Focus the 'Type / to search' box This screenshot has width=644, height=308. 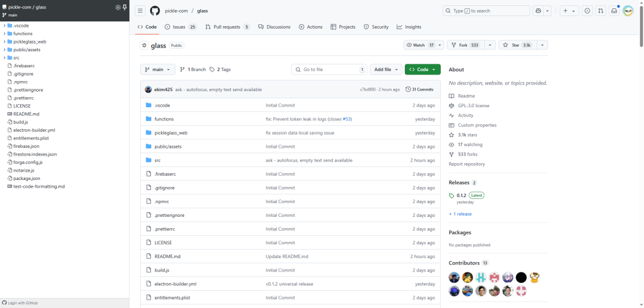pos(487,11)
